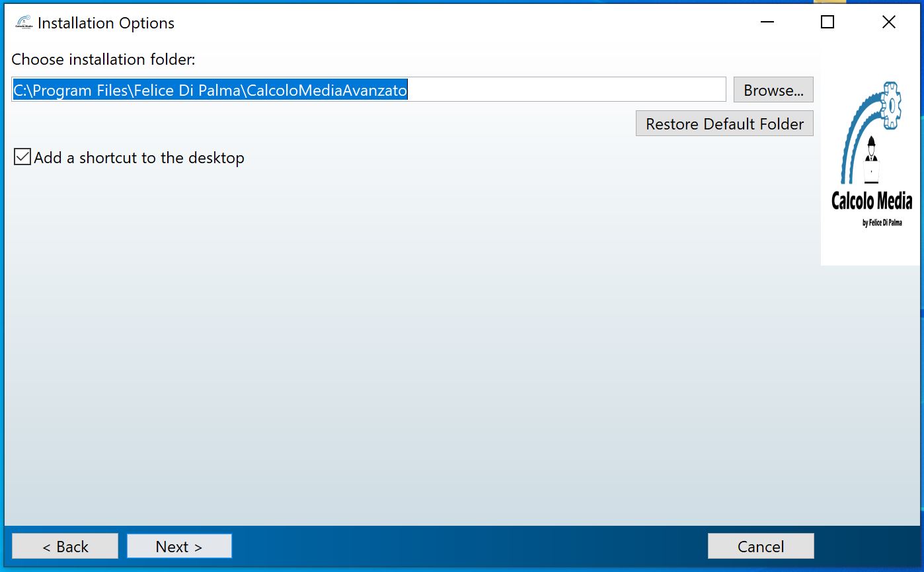
Task: Click the 'Installation Options' window title text
Action: coord(106,23)
